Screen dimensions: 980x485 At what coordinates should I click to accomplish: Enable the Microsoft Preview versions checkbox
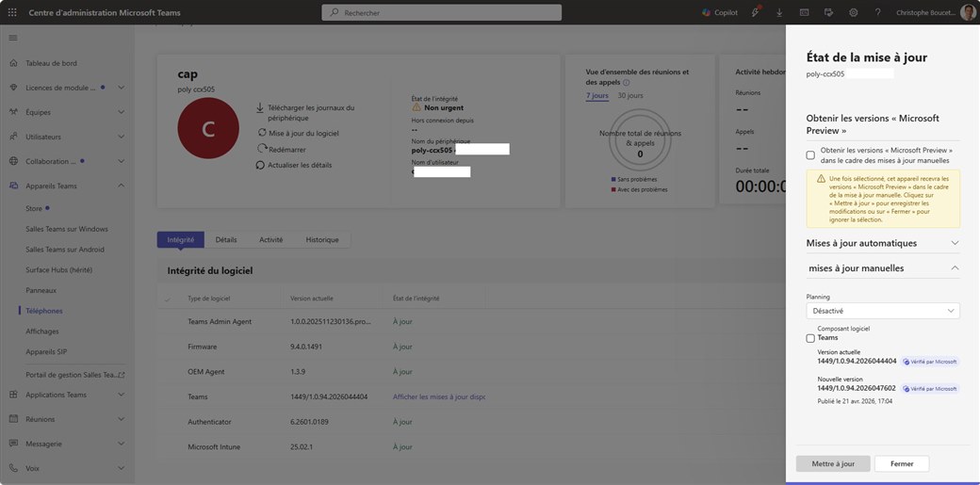810,155
